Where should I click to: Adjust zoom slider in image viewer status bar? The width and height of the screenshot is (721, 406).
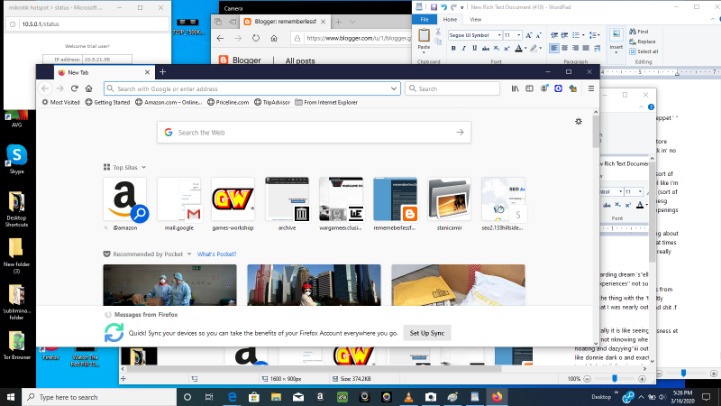click(x=614, y=378)
